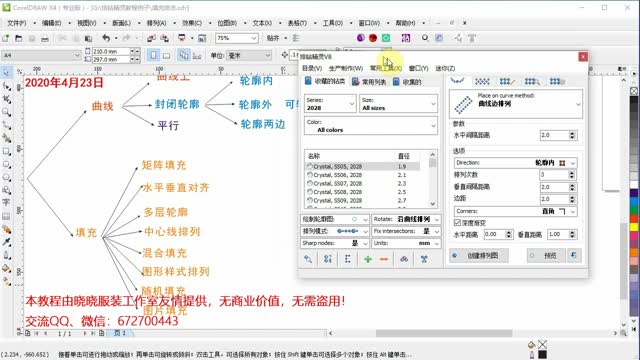640x360 pixels.
Task: Click the 创建排列图 button
Action: 479,256
